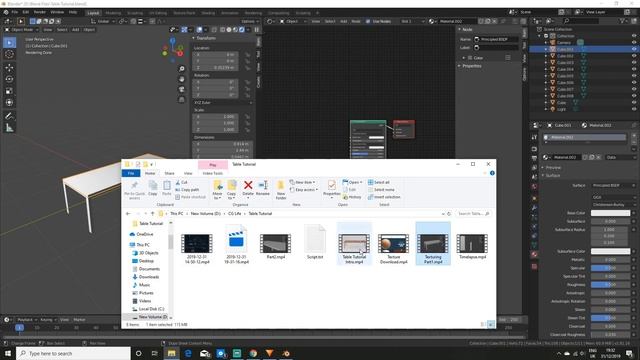Screen dimensions: 640x360
Task: Select the Transform tool in Blender toolbar
Action: pos(9,102)
